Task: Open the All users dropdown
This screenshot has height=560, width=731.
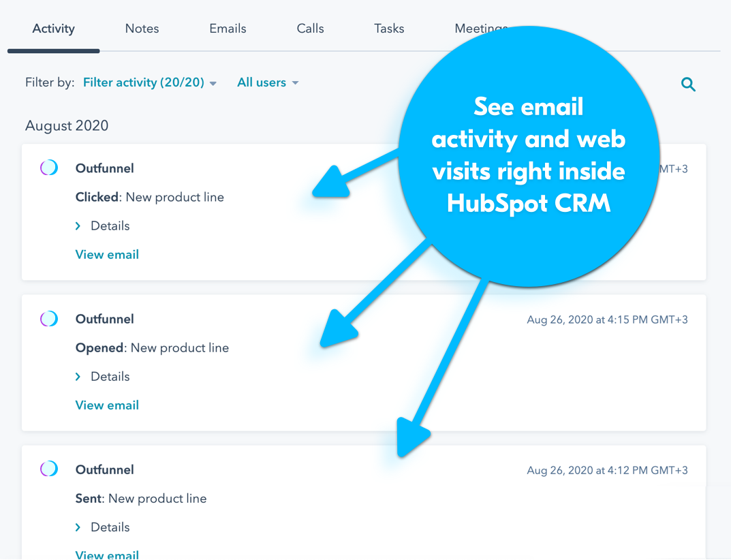Action: pyautogui.click(x=268, y=82)
